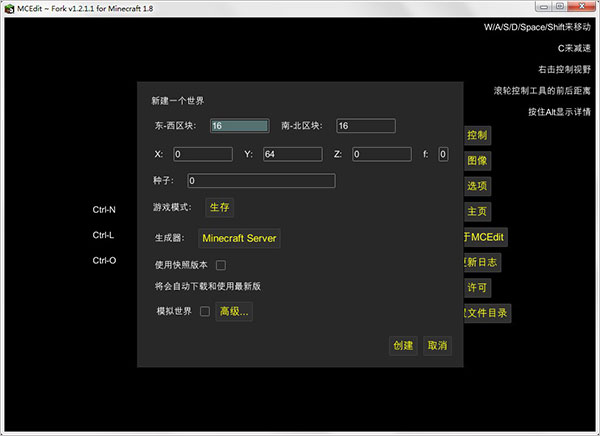Click the W/A/S/D/Space/Shift movement hint
Screen dimensions: 600x436
pos(537,27)
